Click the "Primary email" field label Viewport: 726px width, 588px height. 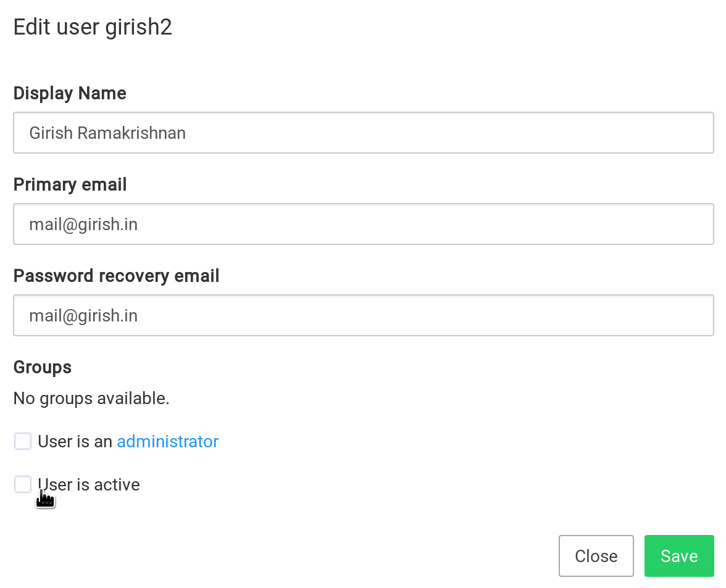click(70, 184)
